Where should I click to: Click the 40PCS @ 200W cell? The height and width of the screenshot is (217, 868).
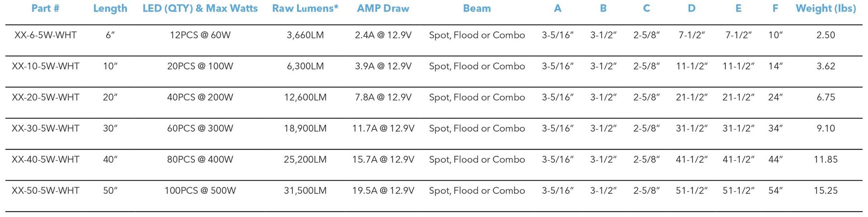pyautogui.click(x=200, y=97)
